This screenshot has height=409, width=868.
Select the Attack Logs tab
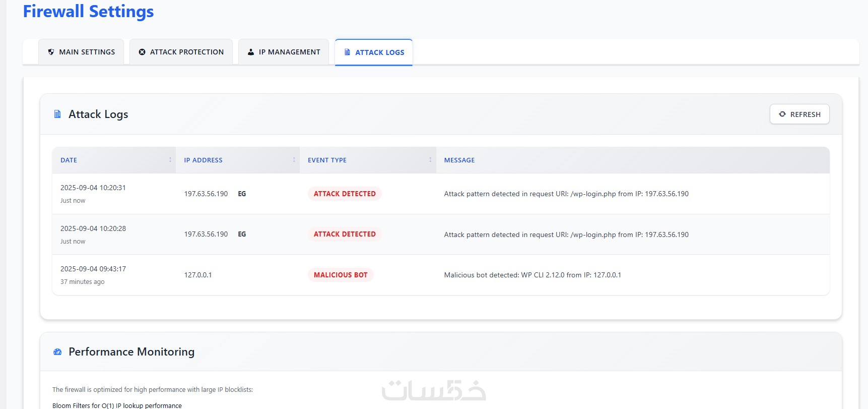(x=374, y=52)
